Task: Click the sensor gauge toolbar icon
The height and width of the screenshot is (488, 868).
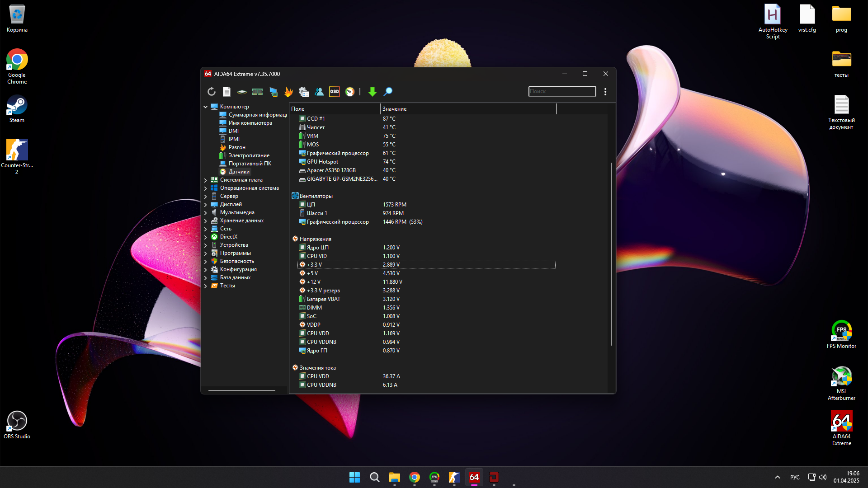Action: (x=350, y=92)
